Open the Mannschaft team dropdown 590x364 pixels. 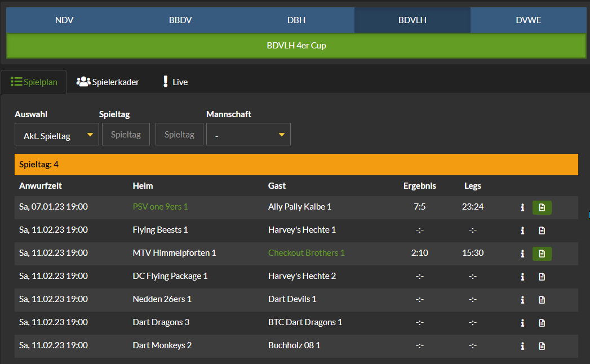[249, 134]
